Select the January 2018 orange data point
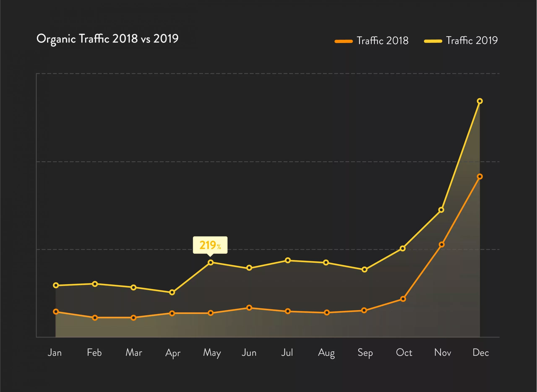This screenshot has height=392, width=537. (x=56, y=312)
